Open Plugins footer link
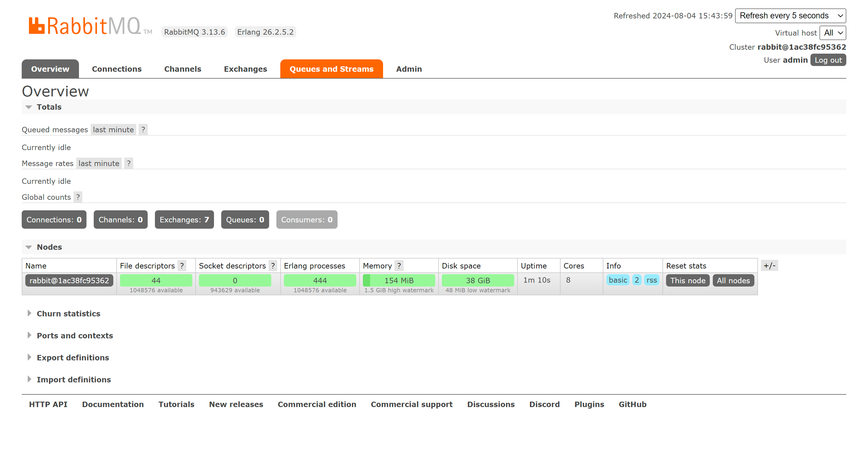868x461 pixels. 589,404
